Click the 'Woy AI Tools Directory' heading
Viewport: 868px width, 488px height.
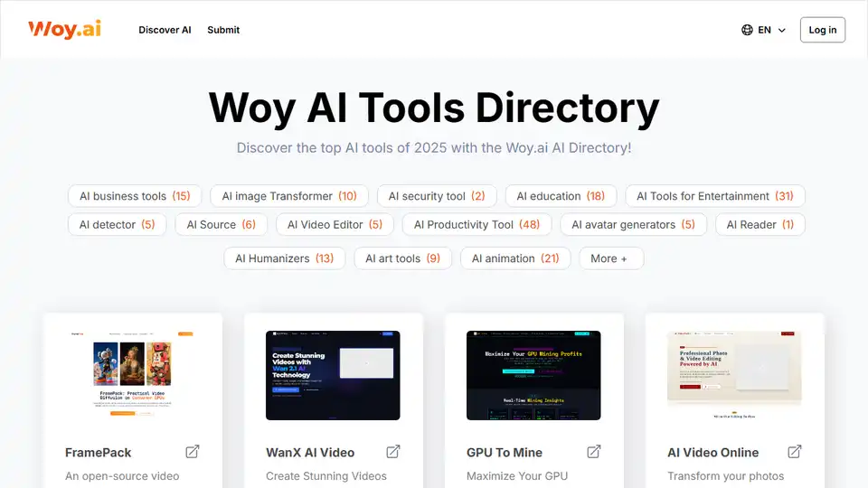pyautogui.click(x=434, y=108)
